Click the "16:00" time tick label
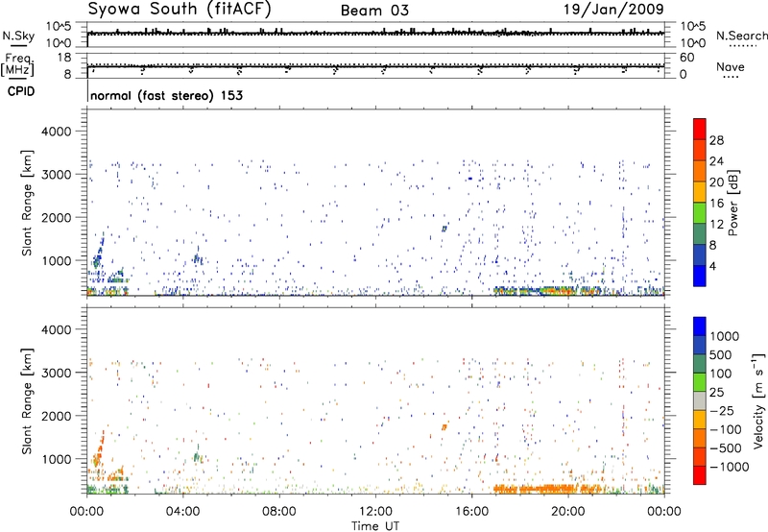Viewport: 768px width, 532px height. 471,512
